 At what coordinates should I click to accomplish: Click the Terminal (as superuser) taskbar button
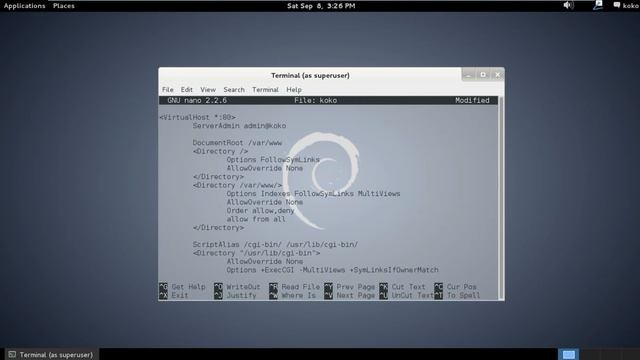(x=51, y=354)
